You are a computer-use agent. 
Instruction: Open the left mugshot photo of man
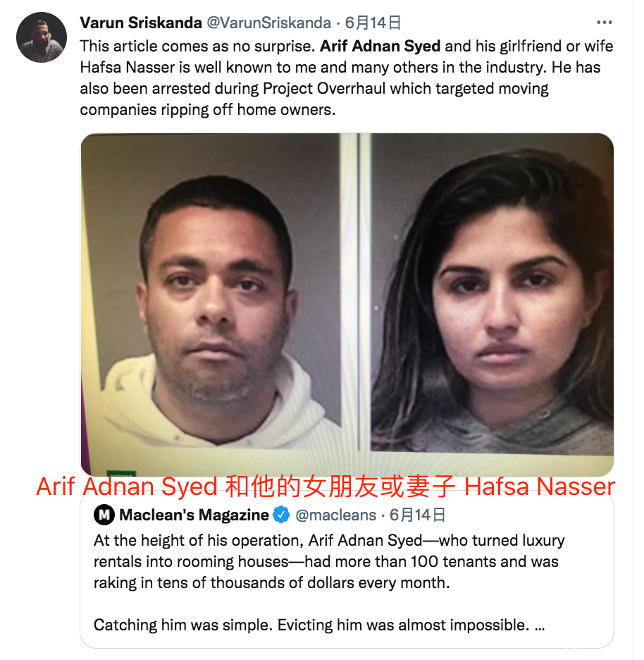[218, 305]
